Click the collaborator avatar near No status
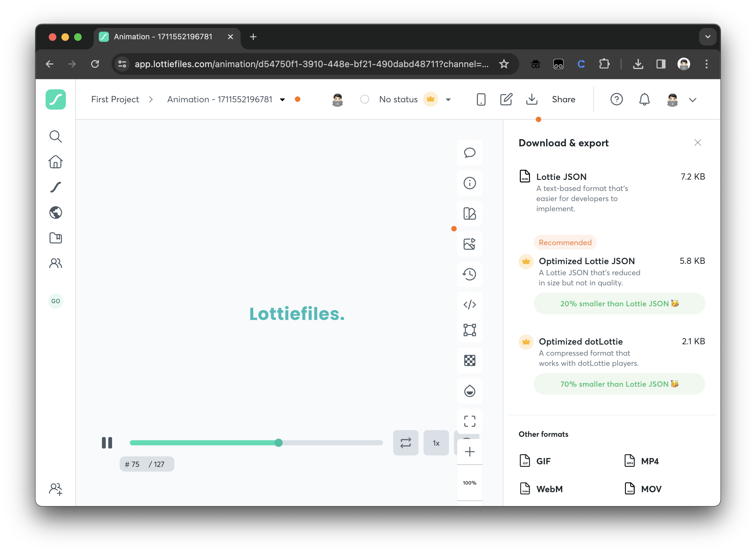Image resolution: width=756 pixels, height=553 pixels. click(x=337, y=99)
